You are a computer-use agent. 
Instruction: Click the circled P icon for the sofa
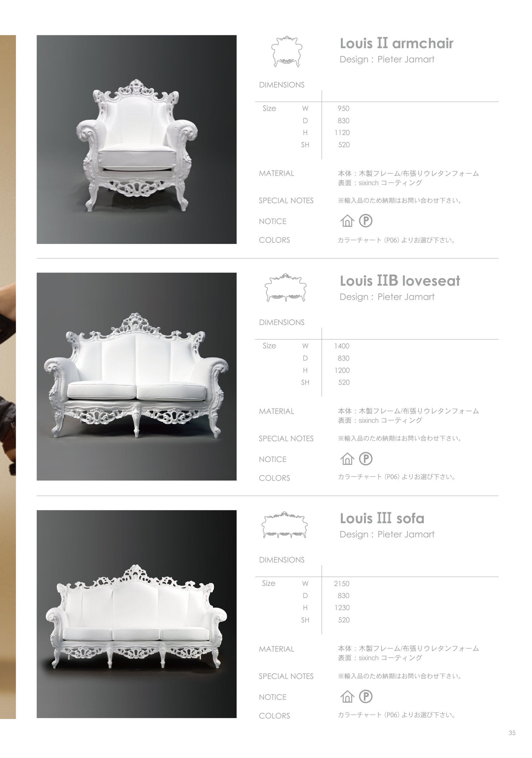tap(366, 696)
